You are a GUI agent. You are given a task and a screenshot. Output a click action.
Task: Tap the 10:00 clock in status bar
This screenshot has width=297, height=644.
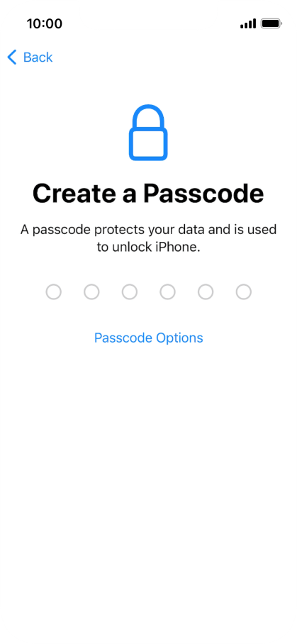[x=45, y=24]
